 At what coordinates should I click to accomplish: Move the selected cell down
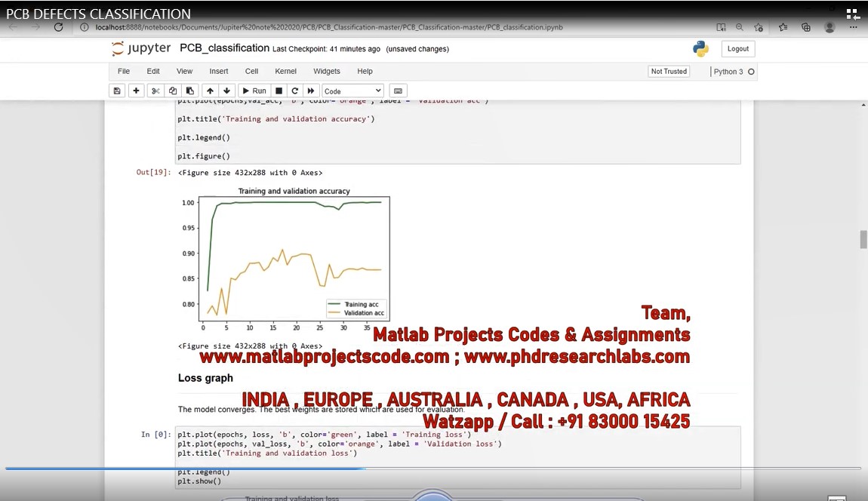click(x=226, y=91)
